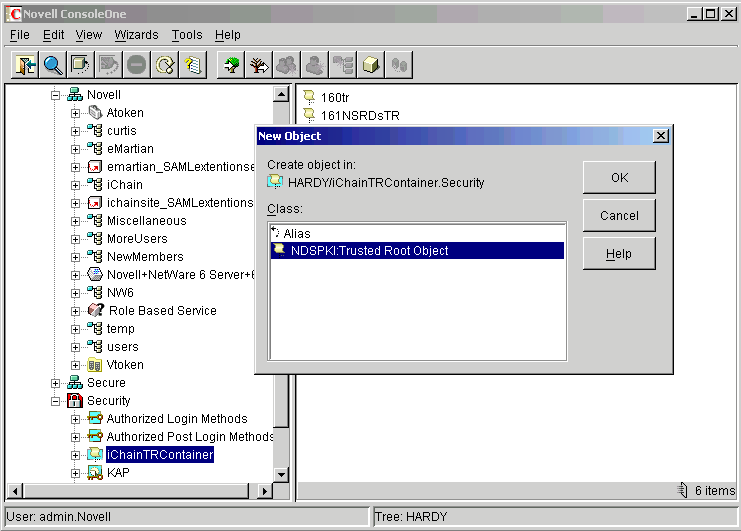Click the Refresh toolbar icon
This screenshot has height=531, width=741.
164,65
